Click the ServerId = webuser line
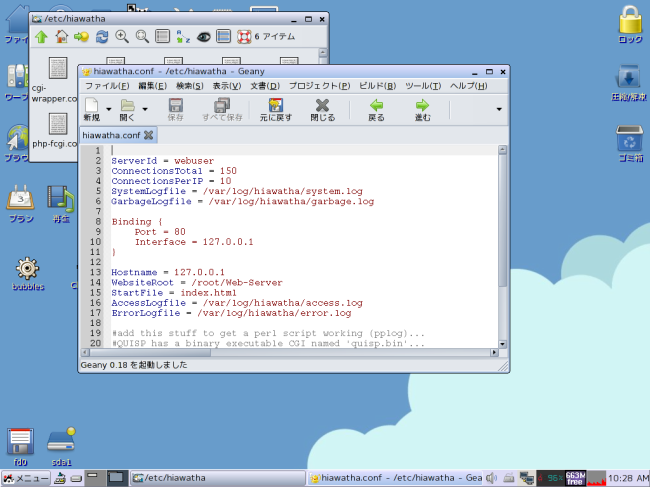 click(x=162, y=161)
